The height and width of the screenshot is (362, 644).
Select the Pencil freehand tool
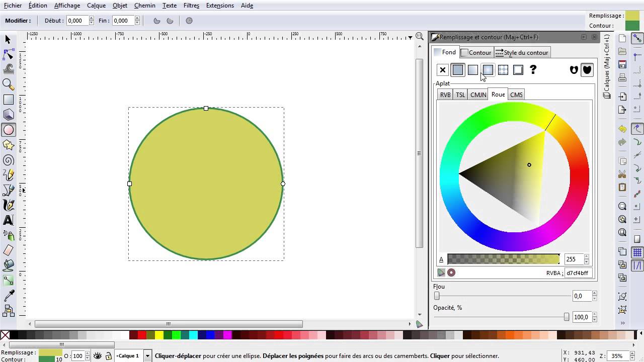point(8,175)
